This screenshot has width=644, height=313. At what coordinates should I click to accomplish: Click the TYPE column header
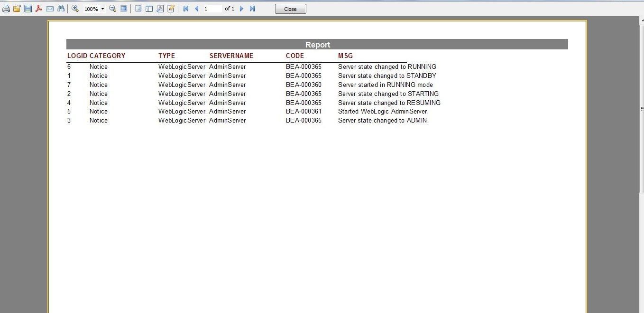(166, 56)
